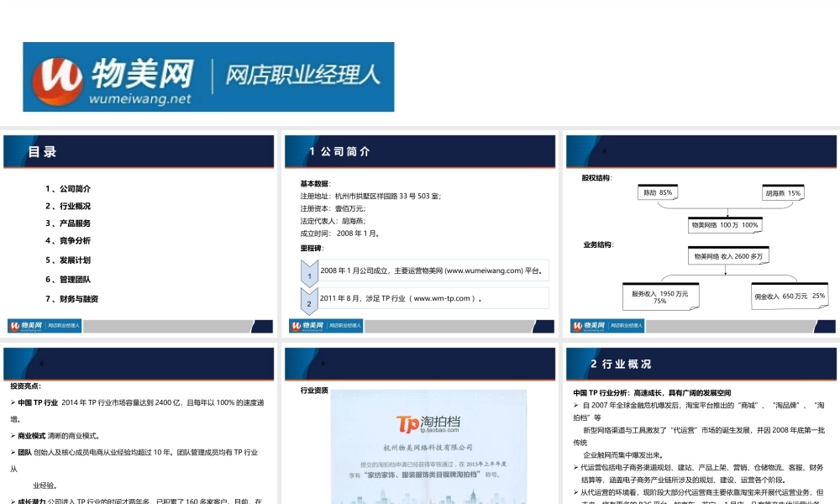Select '1、公司简介' in the table of contents
The height and width of the screenshot is (504, 840).
tap(68, 188)
